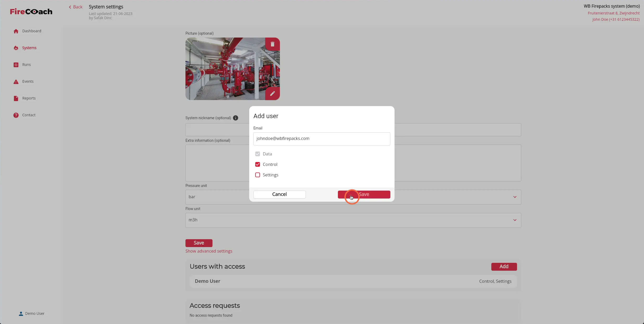Click the Dashboard home icon
The height and width of the screenshot is (324, 644).
pyautogui.click(x=16, y=31)
